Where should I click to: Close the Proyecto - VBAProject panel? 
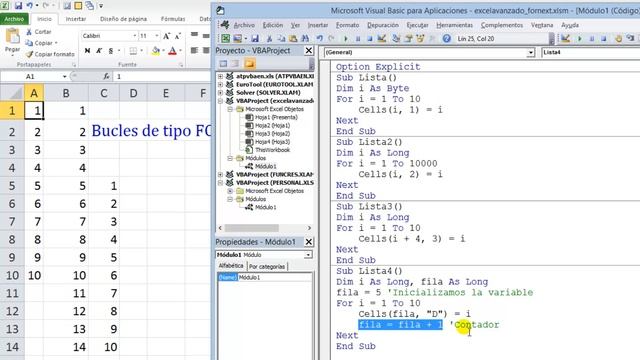point(309,51)
